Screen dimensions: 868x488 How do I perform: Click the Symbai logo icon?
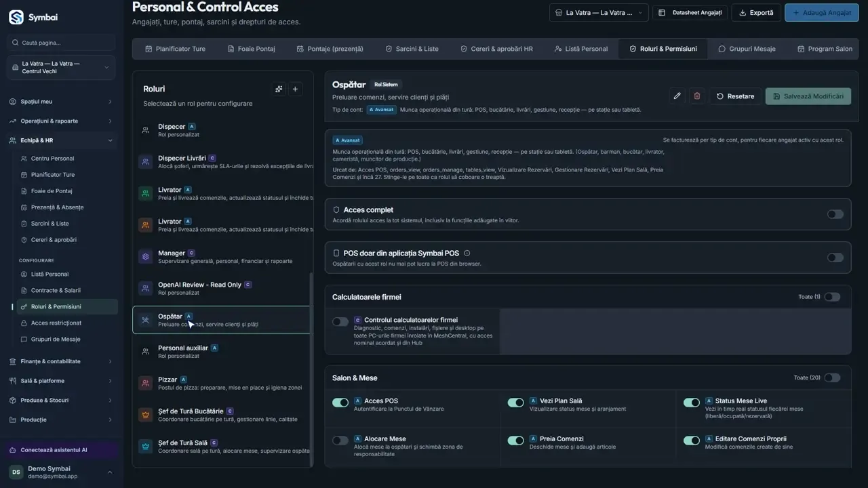[16, 17]
